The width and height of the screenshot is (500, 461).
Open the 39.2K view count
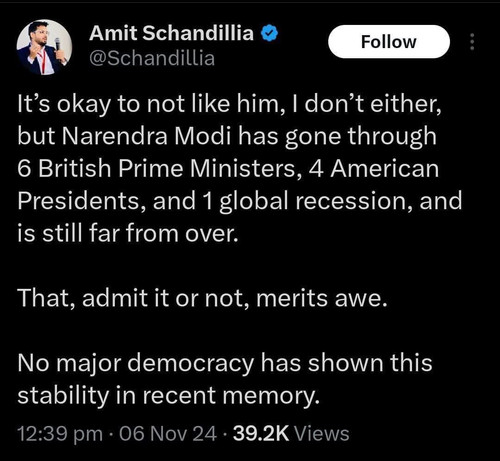tap(261, 434)
